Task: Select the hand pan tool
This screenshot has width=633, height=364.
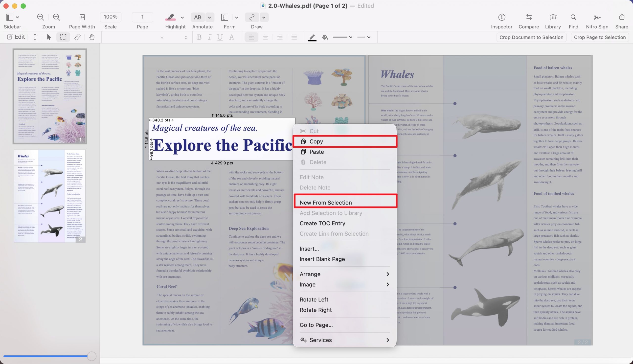Action: click(92, 37)
